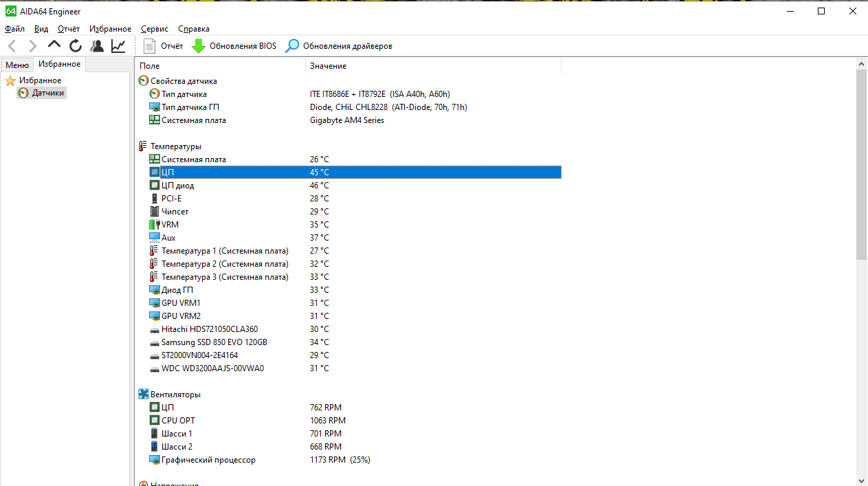Click the 1173 RPM (25%) GPU fan value
This screenshot has height=486, width=868.
pos(340,460)
